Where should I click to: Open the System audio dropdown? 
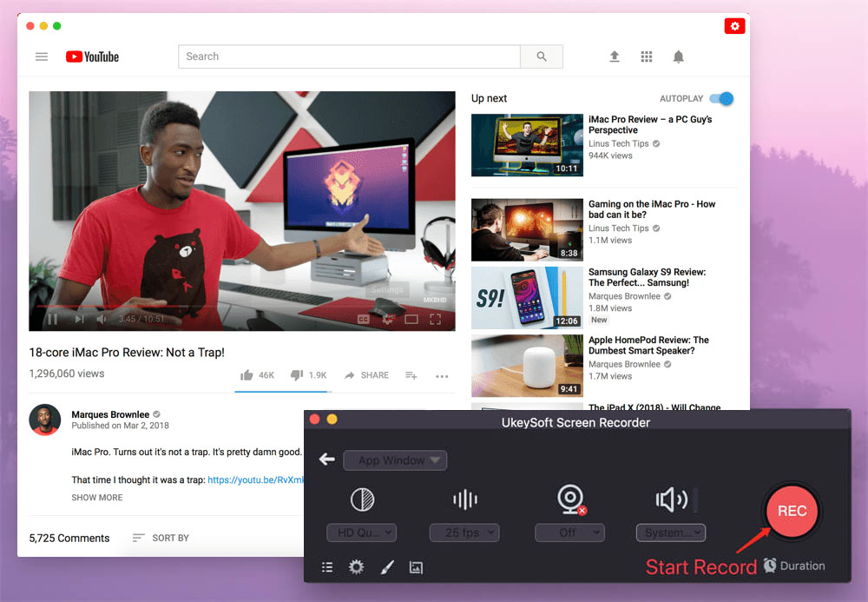pos(671,533)
